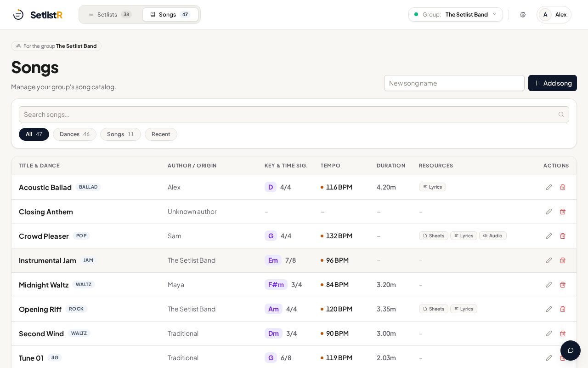Delete the Tune 01 song
Viewport: 588px width, 368px height.
[x=563, y=358]
